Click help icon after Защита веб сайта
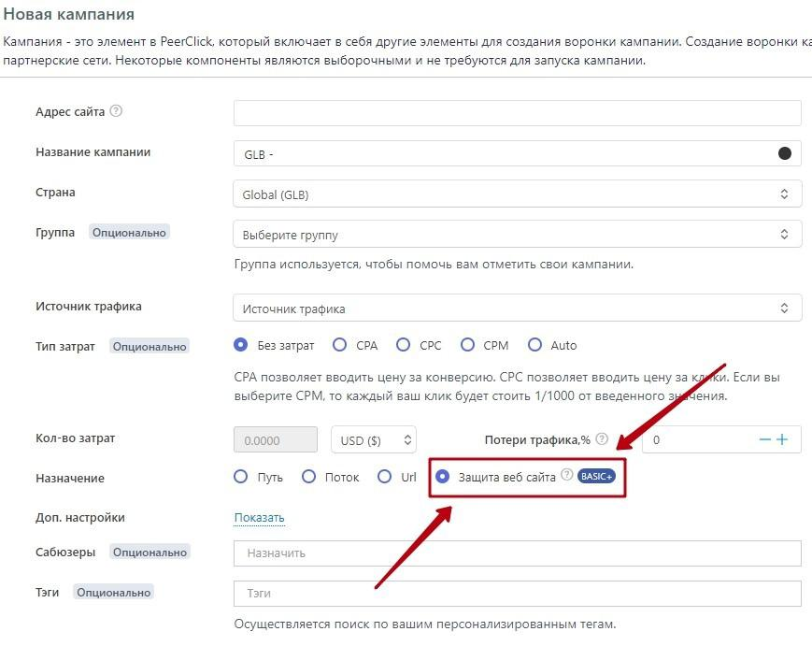Screen dimensions: 812x646 (566, 477)
